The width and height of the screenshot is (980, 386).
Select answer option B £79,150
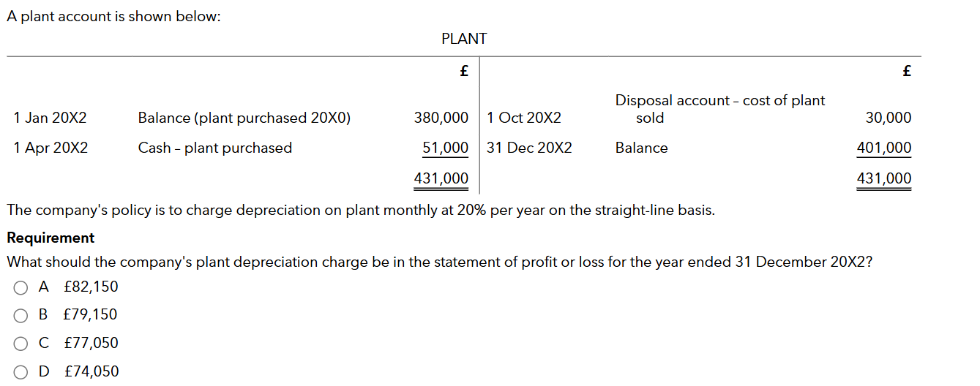[20, 315]
